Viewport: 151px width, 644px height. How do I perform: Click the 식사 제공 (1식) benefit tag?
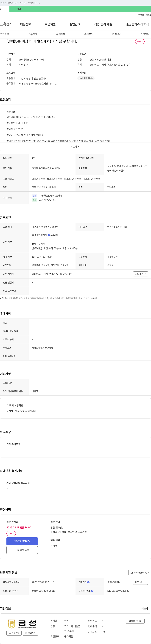coord(86,78)
